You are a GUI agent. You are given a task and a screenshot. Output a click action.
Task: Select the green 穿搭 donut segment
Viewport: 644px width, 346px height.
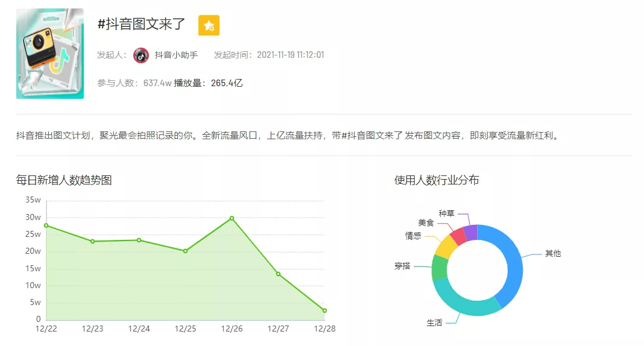coord(440,267)
